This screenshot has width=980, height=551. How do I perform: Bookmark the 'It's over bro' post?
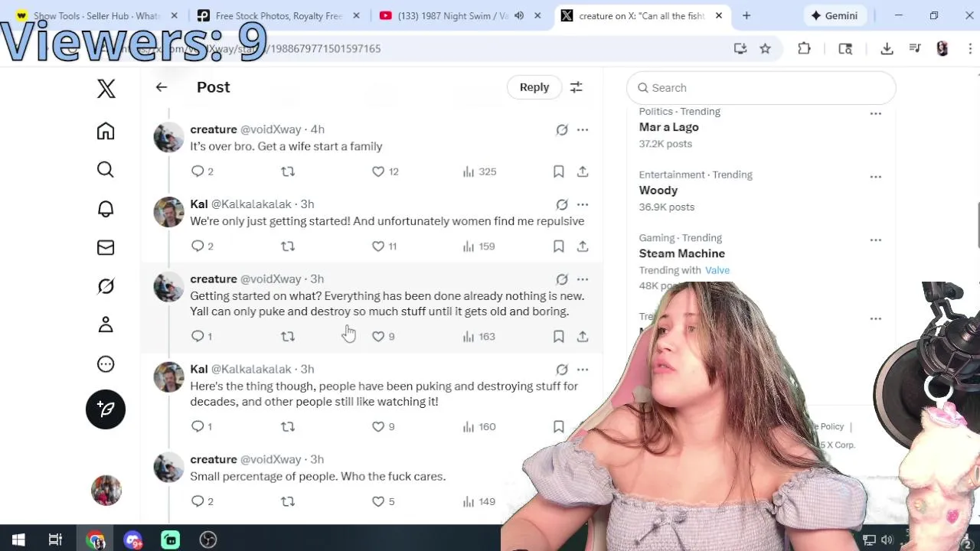(x=559, y=171)
